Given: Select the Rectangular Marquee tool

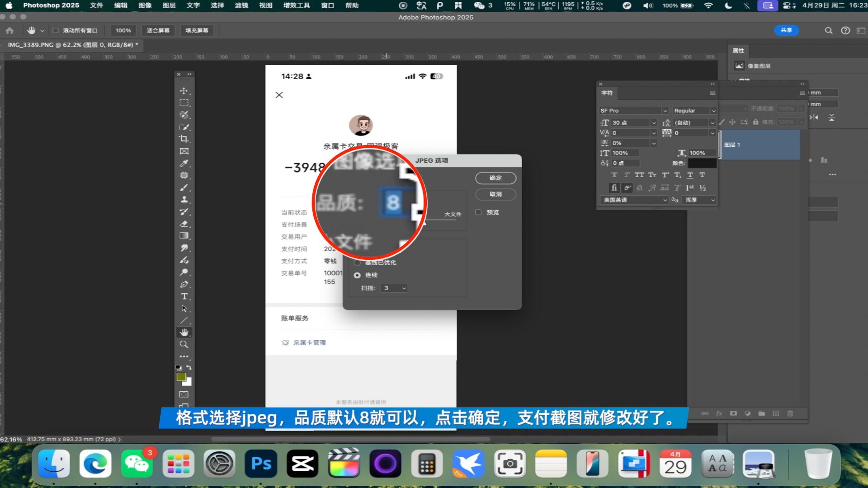Looking at the screenshot, I should [x=184, y=103].
